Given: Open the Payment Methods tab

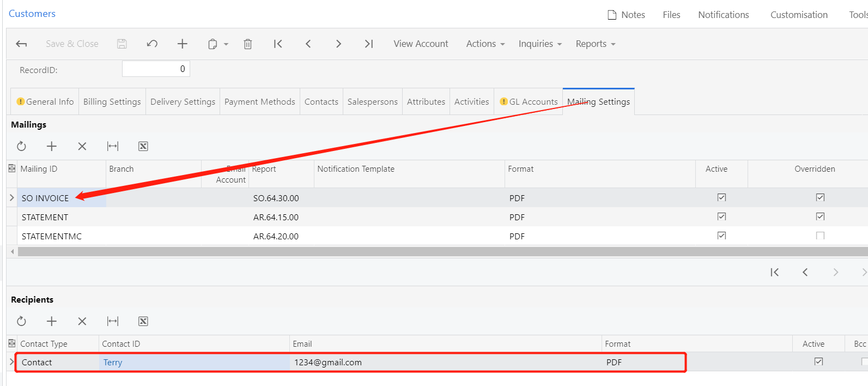Looking at the screenshot, I should coord(259,102).
